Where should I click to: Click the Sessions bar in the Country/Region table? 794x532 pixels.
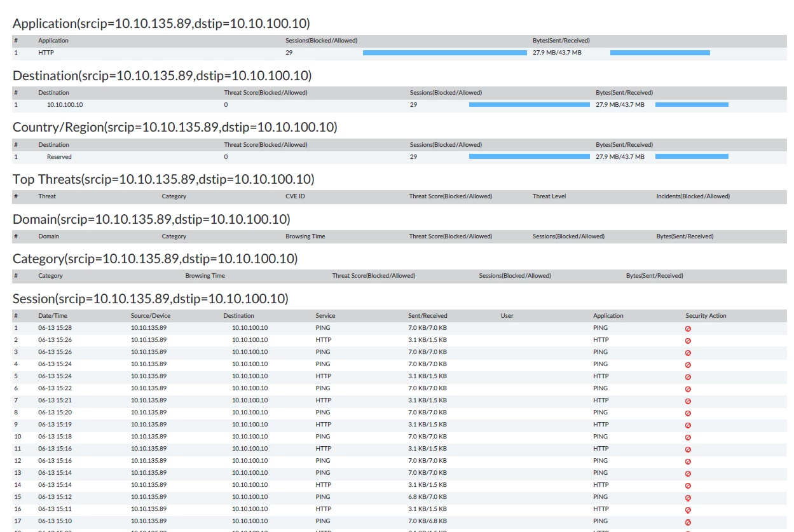tap(530, 156)
